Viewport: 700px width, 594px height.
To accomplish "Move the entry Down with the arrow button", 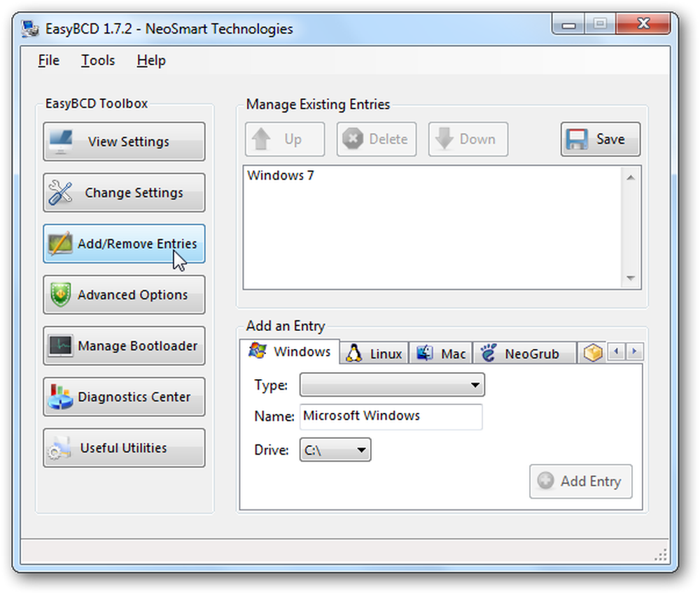I will (468, 139).
